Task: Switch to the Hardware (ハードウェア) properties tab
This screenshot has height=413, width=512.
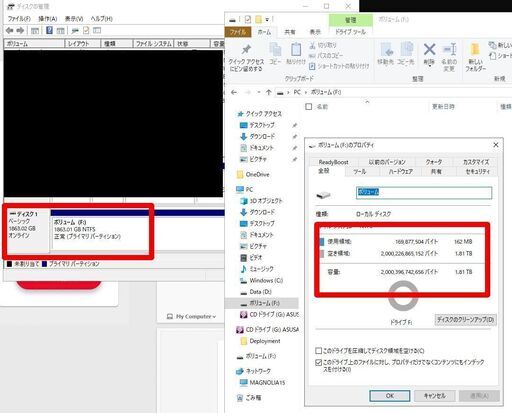Action: click(400, 172)
